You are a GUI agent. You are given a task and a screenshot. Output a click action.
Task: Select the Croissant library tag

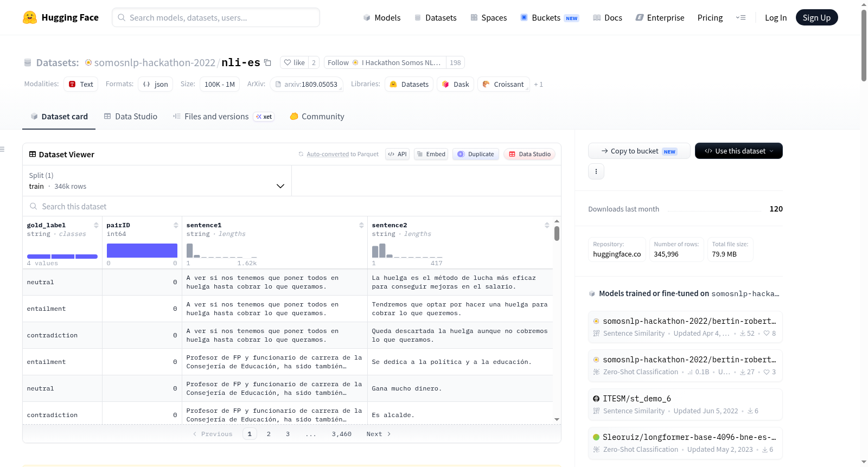[503, 84]
